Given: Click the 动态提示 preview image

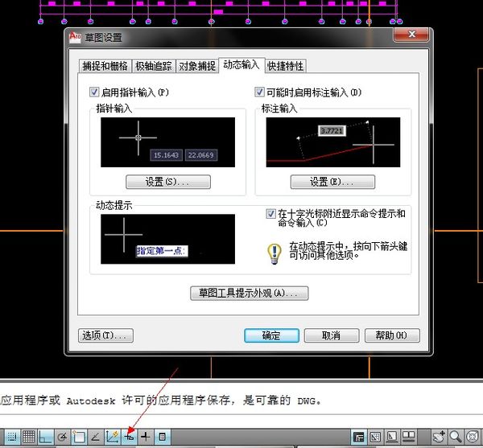Looking at the screenshot, I should (x=168, y=239).
